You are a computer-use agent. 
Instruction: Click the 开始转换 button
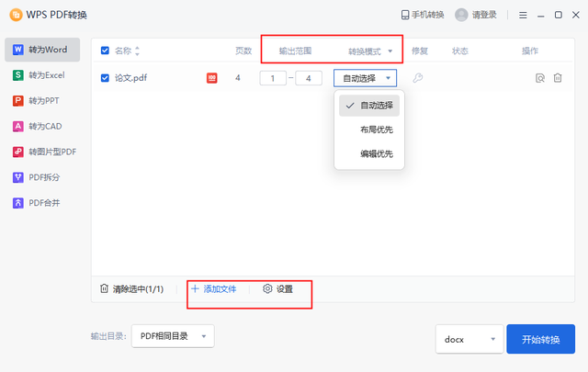541,339
